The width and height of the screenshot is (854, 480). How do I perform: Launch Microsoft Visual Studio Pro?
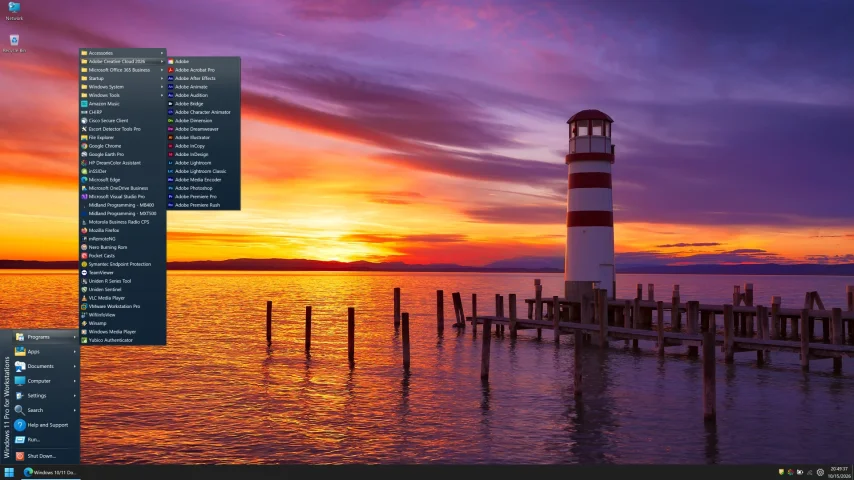(x=123, y=197)
